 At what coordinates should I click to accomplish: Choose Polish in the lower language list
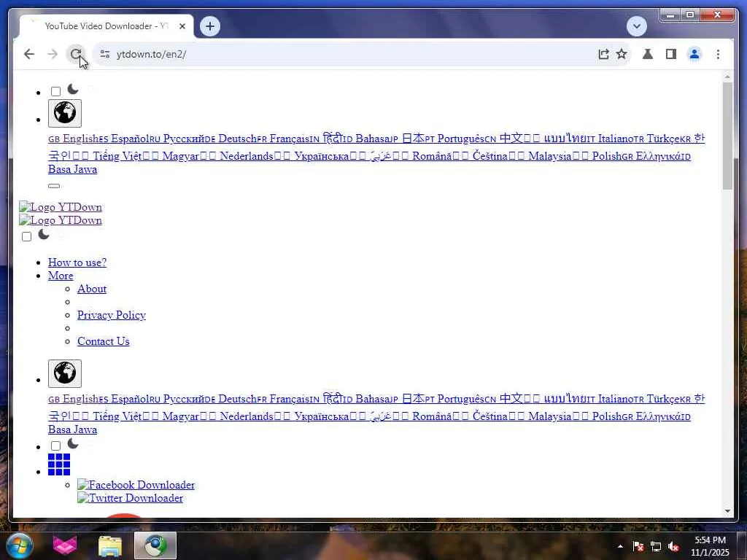click(606, 416)
